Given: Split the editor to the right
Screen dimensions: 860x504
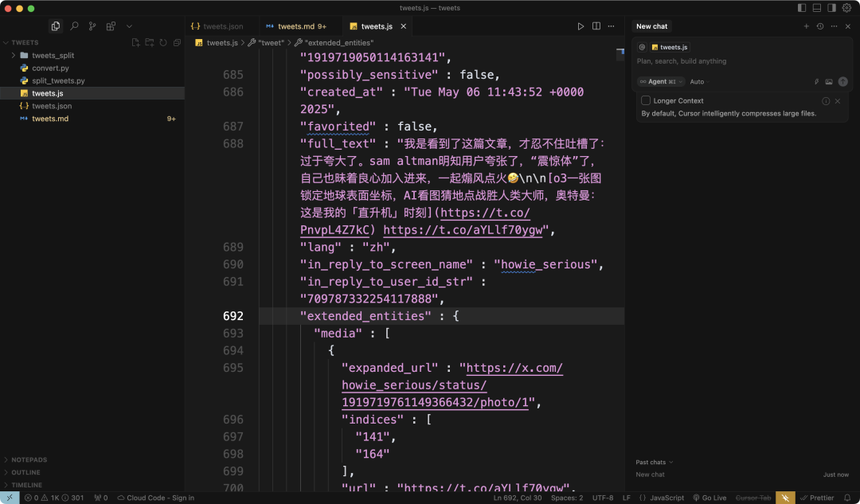Looking at the screenshot, I should click(x=596, y=26).
